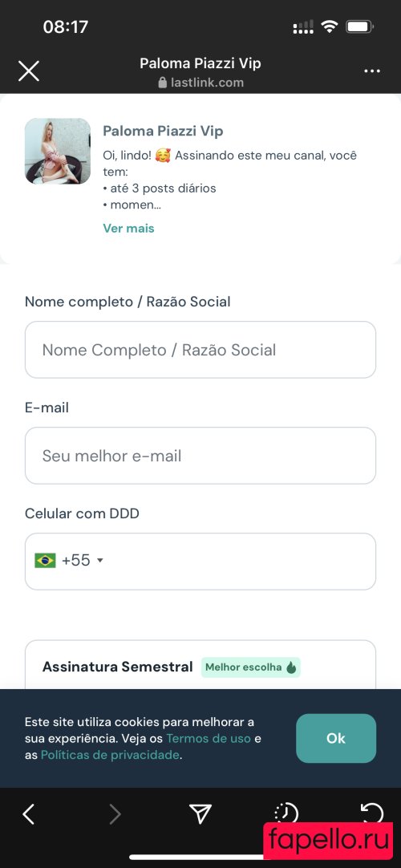401x868 pixels.
Task: Open the Paloma Piazzi Vip profile thumbnail
Action: [x=58, y=151]
